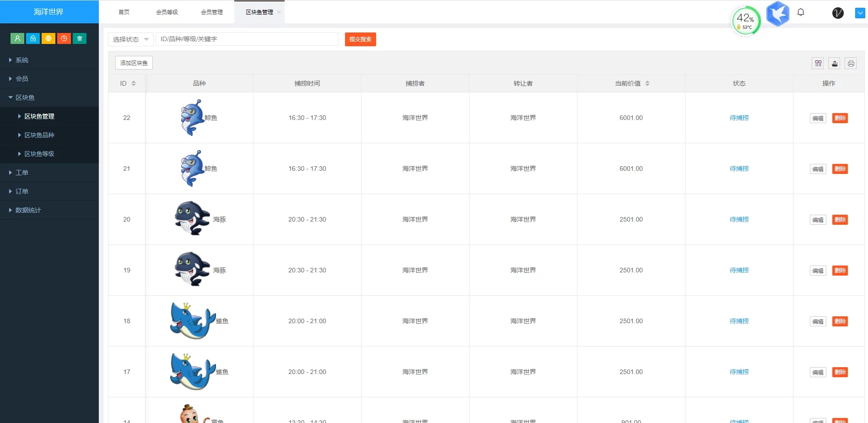Switch to the 首页 tab
The image size is (868, 423).
click(x=124, y=12)
